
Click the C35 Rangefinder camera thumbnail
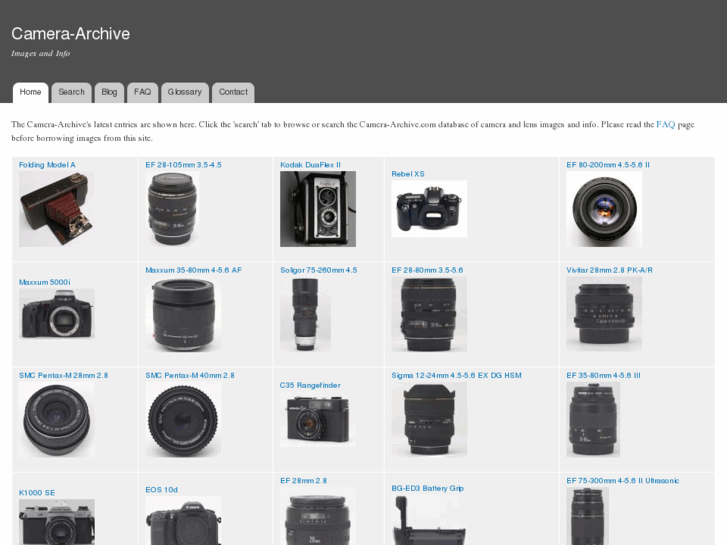(x=318, y=419)
